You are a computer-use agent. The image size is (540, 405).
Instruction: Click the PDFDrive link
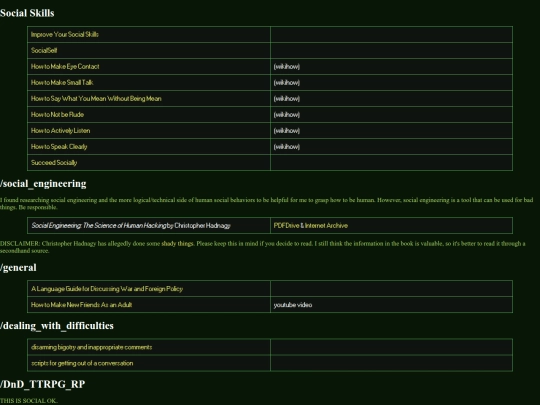coord(287,226)
